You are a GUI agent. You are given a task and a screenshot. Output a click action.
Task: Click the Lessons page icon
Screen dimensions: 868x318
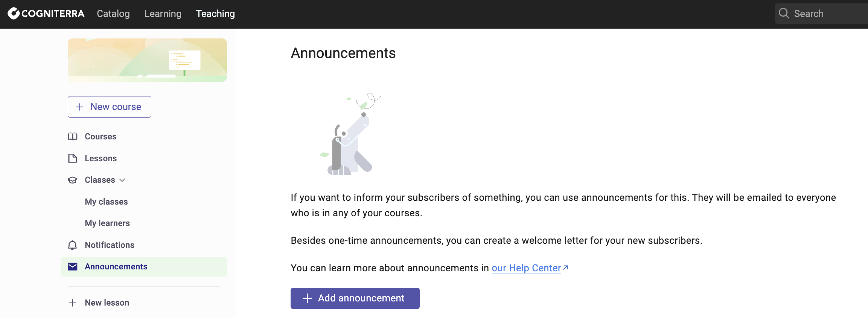(x=73, y=158)
